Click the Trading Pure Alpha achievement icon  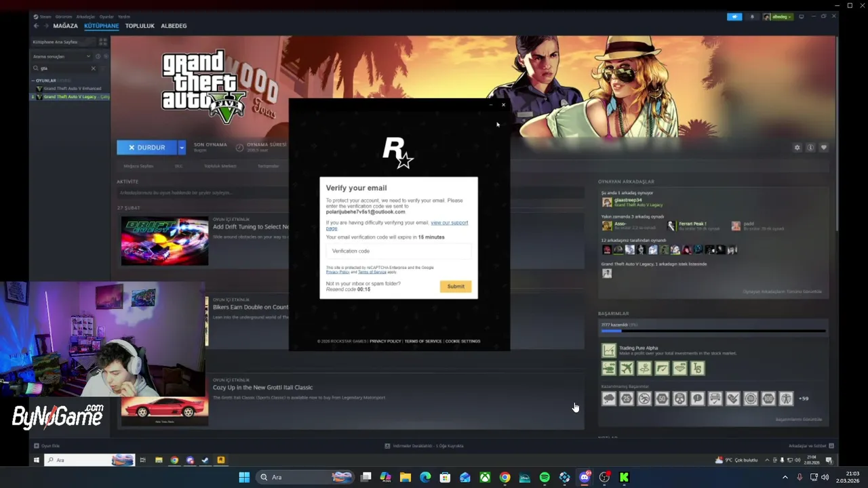(x=608, y=350)
